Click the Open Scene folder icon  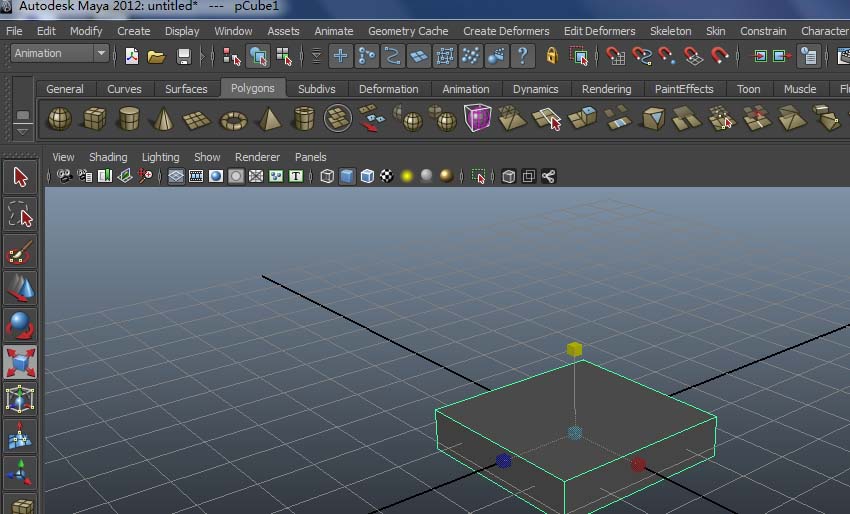(156, 56)
